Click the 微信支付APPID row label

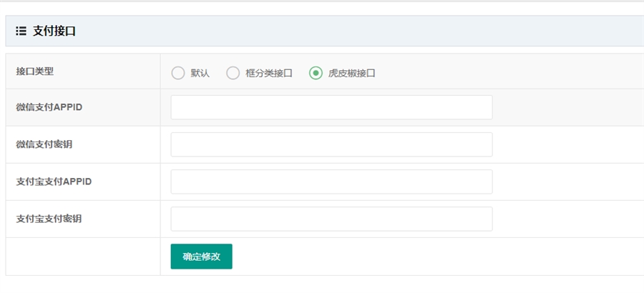[x=49, y=107]
